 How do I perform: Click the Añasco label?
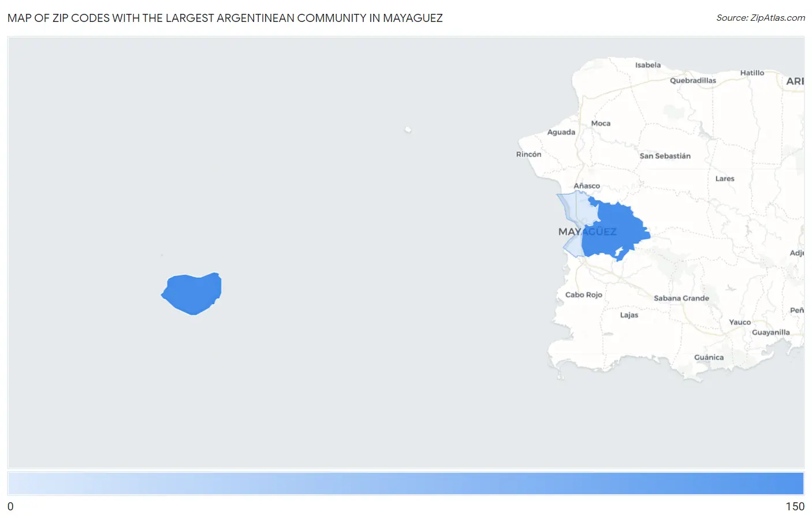(x=587, y=186)
